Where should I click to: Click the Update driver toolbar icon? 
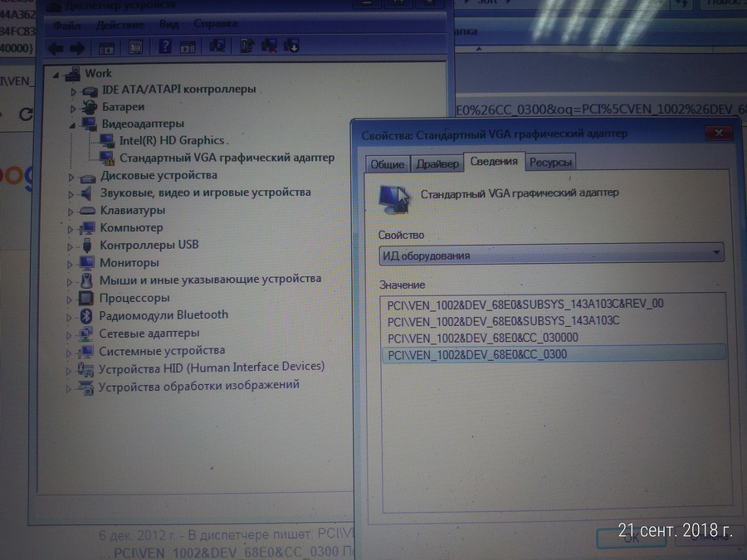tap(247, 46)
